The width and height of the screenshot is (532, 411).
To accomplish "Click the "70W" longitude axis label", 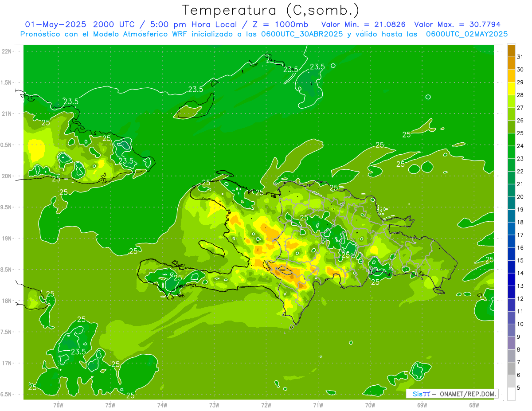I will click(x=370, y=406).
